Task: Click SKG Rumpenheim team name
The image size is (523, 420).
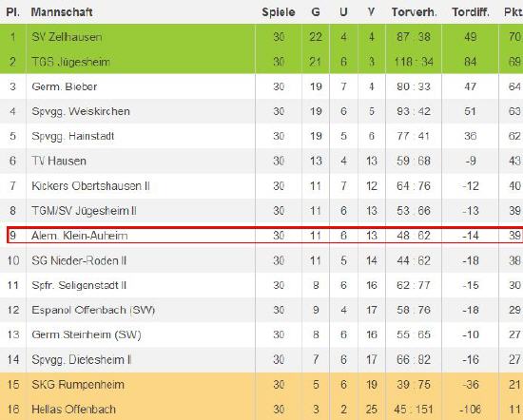Action: pos(78,384)
